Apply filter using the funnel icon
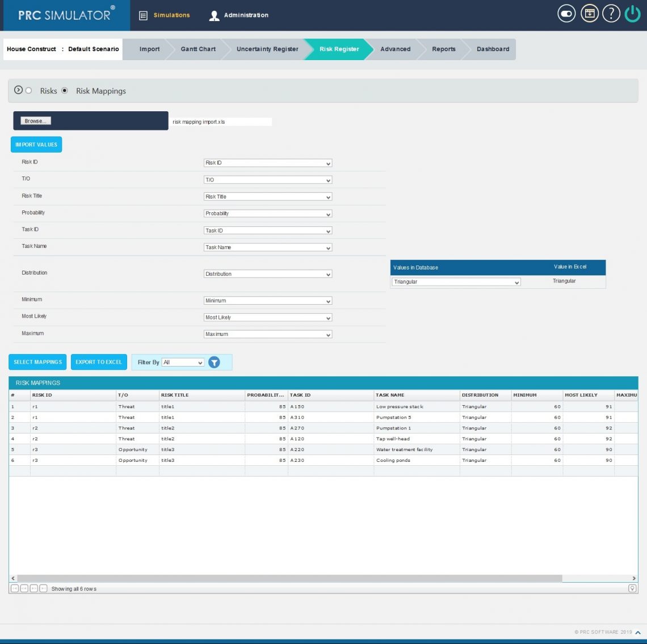The height and width of the screenshot is (644, 647). click(215, 362)
